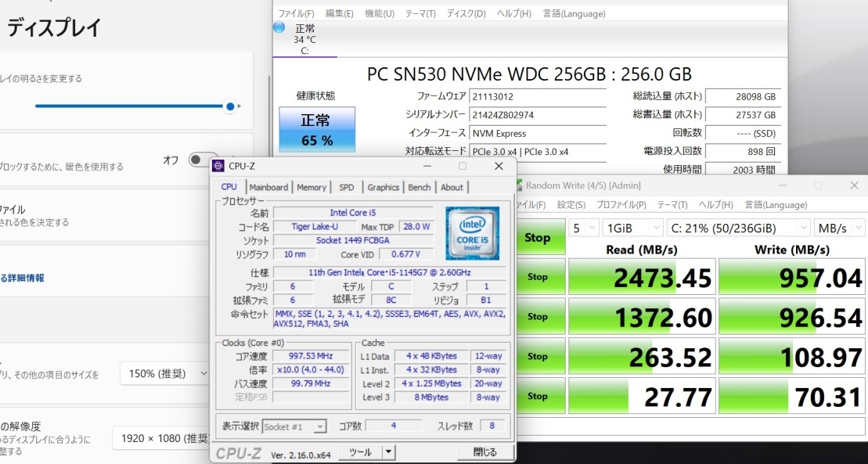Image resolution: width=868 pixels, height=464 pixels.
Task: Open the Socket #1 selection dropdown in CPU-Z
Action: (294, 426)
